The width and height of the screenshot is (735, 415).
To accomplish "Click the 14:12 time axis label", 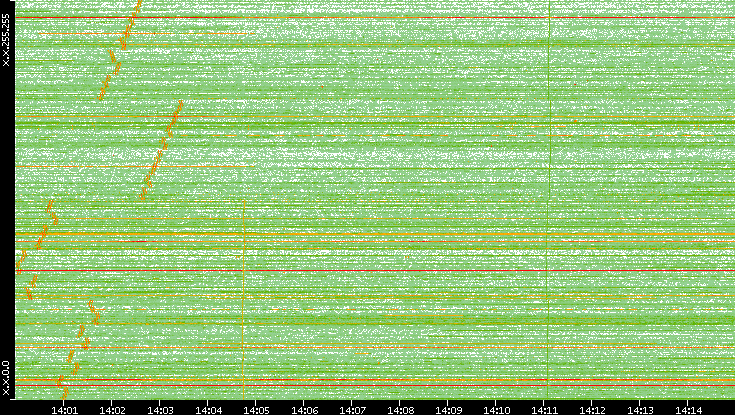I will point(592,411).
